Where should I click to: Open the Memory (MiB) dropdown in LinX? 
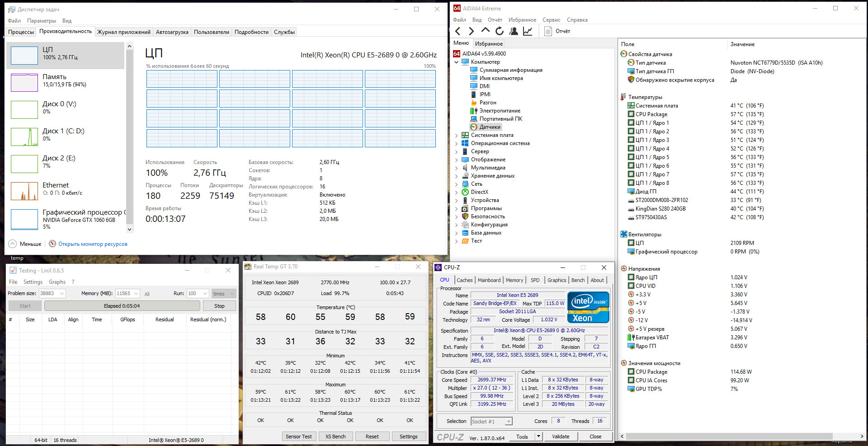tap(136, 294)
